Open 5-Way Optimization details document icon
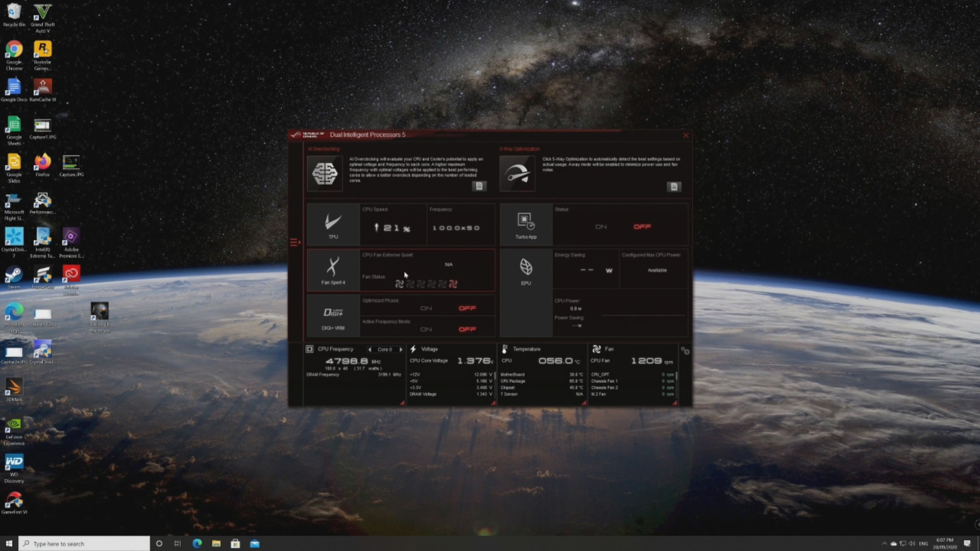 click(x=674, y=187)
